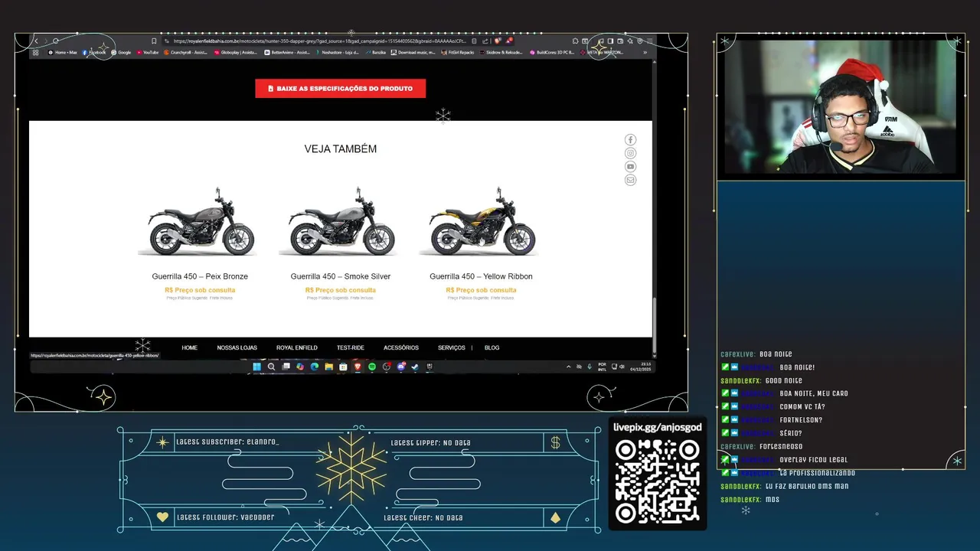The width and height of the screenshot is (980, 551).
Task: Open the NOSSAS LOJAS menu item
Action: (237, 347)
